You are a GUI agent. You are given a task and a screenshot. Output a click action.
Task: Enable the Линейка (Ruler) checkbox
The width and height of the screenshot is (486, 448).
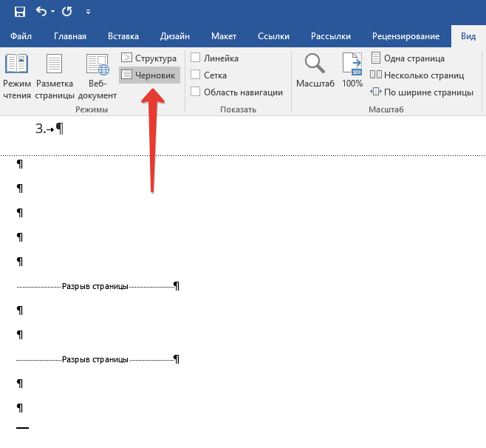(196, 58)
